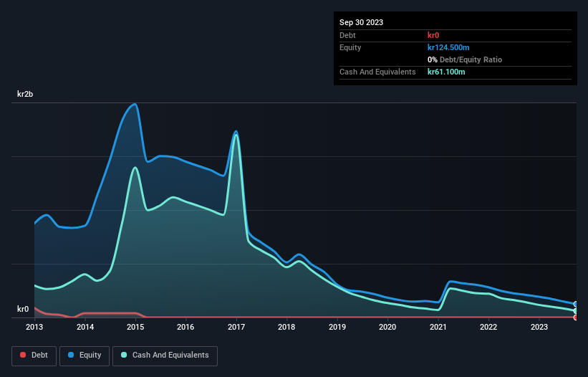Click the 0% Debt/Equity Ratio text
588x377 pixels.
[x=465, y=59]
